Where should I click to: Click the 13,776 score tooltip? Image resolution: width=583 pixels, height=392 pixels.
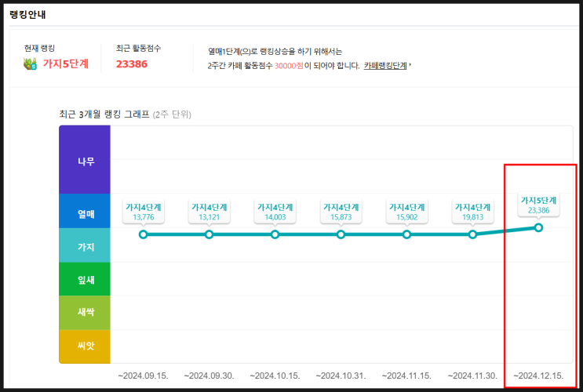[143, 212]
